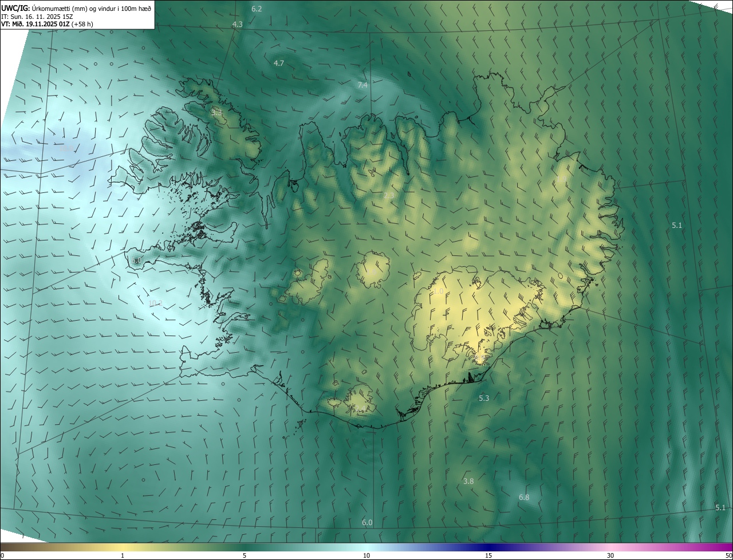Click the 3.3 label in the Westfjords
Screen dimensions: 733x560
tap(216, 112)
